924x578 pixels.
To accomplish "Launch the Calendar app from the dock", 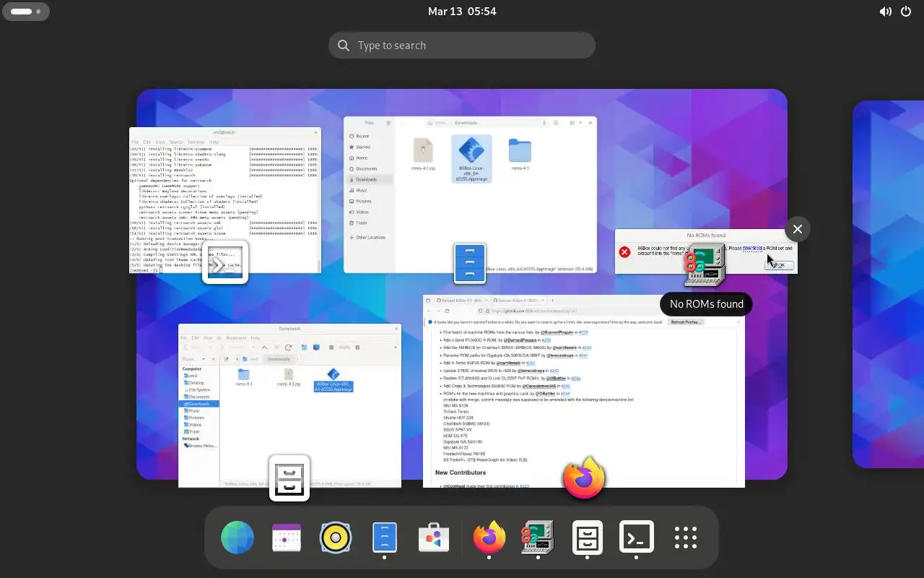I will click(x=287, y=538).
